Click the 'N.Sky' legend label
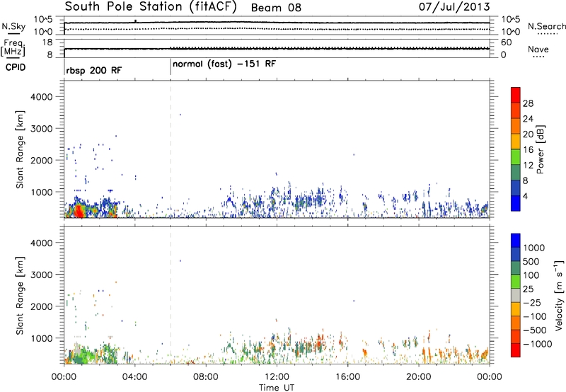The height and width of the screenshot is (392, 566). (x=13, y=26)
